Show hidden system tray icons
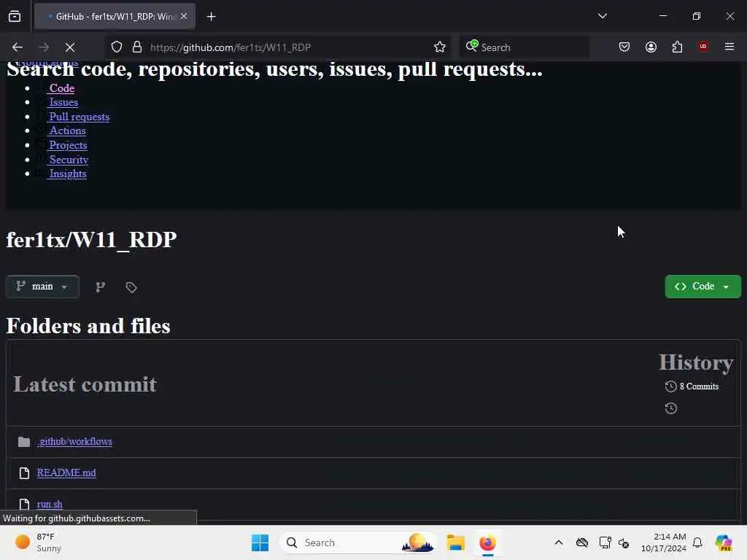Image resolution: width=747 pixels, height=560 pixels. [559, 542]
